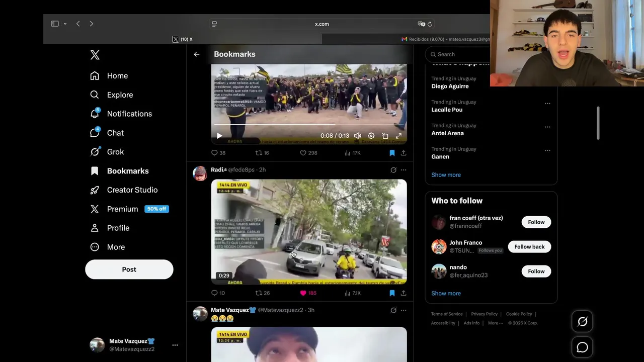Image resolution: width=644 pixels, height=362 pixels.
Task: Open first video settings gear
Action: click(371, 136)
